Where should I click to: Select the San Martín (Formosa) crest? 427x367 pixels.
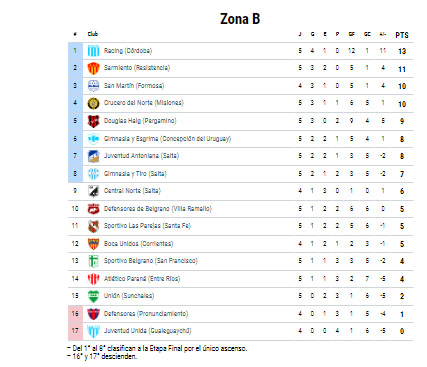tap(93, 86)
